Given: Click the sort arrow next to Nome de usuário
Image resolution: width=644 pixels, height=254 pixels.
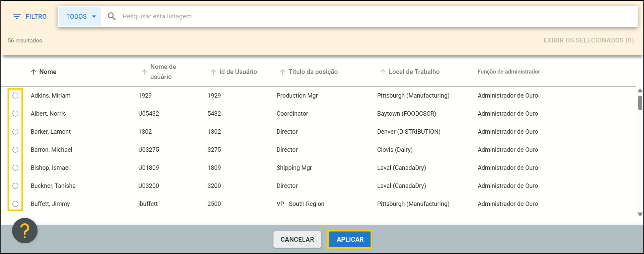Looking at the screenshot, I should point(144,72).
